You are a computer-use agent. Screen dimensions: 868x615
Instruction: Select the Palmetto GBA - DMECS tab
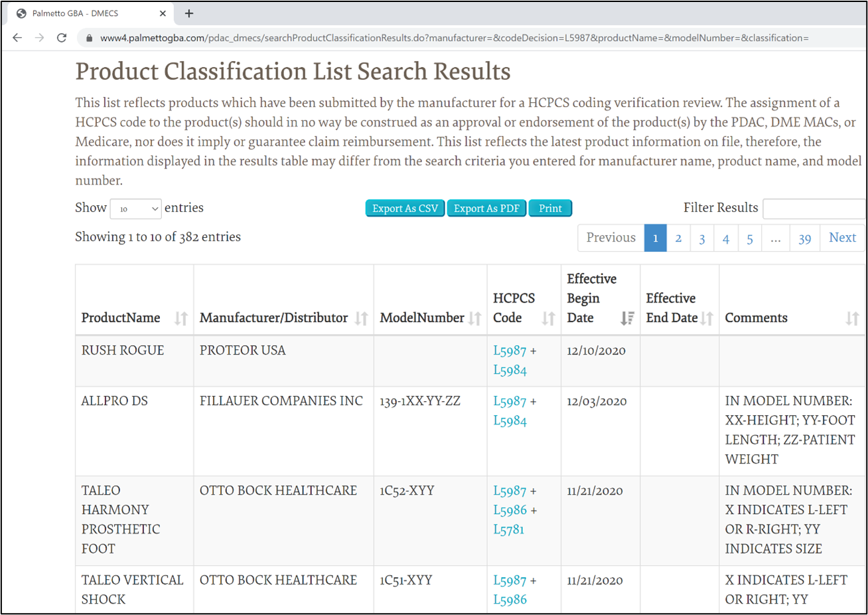pyautogui.click(x=75, y=13)
